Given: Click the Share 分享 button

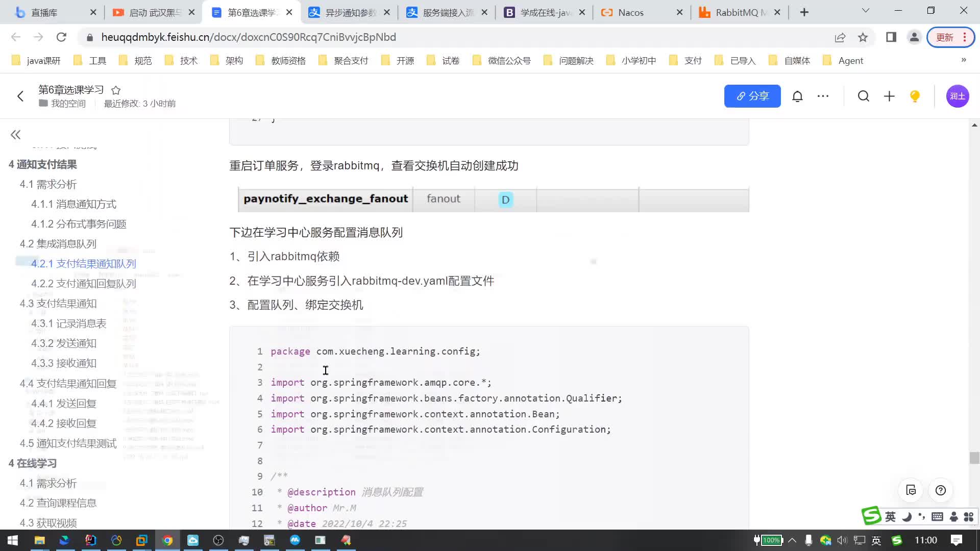Looking at the screenshot, I should 752,96.
